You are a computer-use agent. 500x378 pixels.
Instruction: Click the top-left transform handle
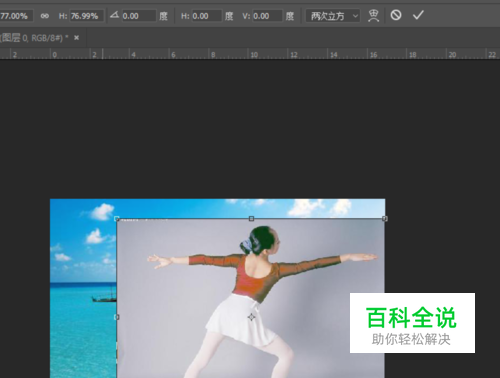pyautogui.click(x=117, y=219)
